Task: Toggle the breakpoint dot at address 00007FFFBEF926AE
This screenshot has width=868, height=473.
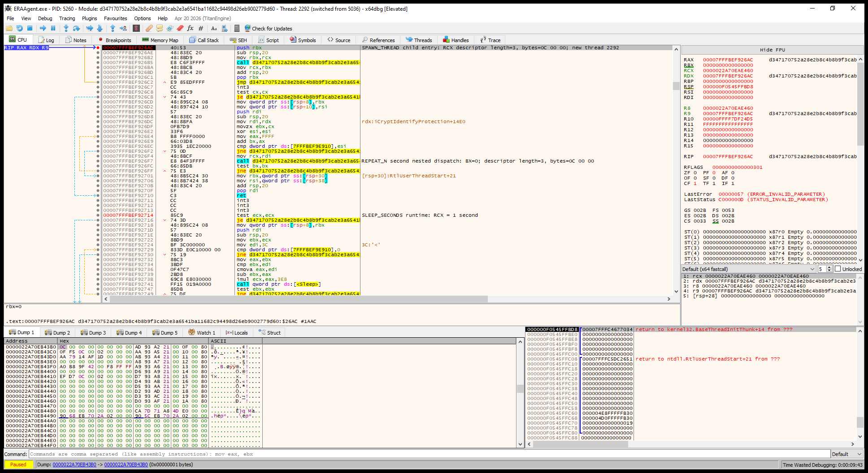Action: tap(98, 53)
